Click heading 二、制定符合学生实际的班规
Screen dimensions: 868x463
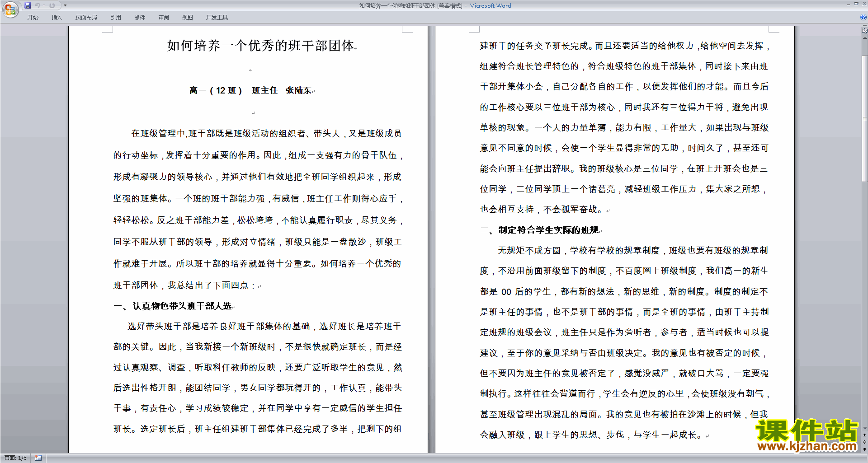click(x=540, y=230)
